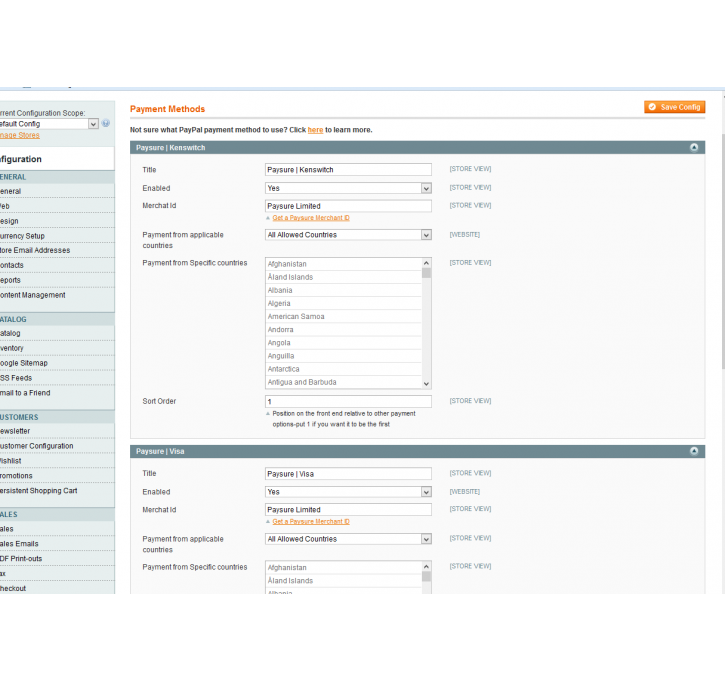Viewport: 725px width, 680px height.
Task: Click the Save Config button
Action: [x=674, y=107]
